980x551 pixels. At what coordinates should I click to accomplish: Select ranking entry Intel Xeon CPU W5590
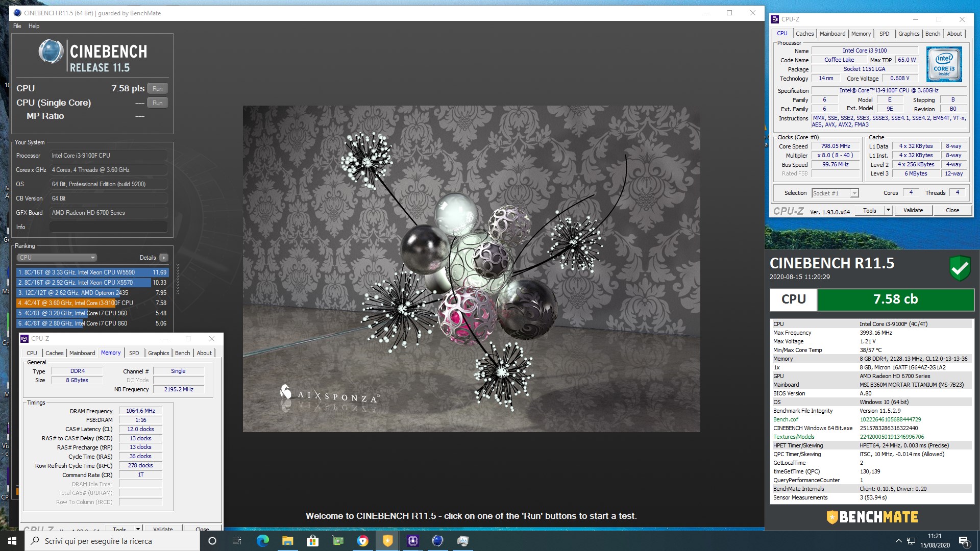click(x=92, y=272)
